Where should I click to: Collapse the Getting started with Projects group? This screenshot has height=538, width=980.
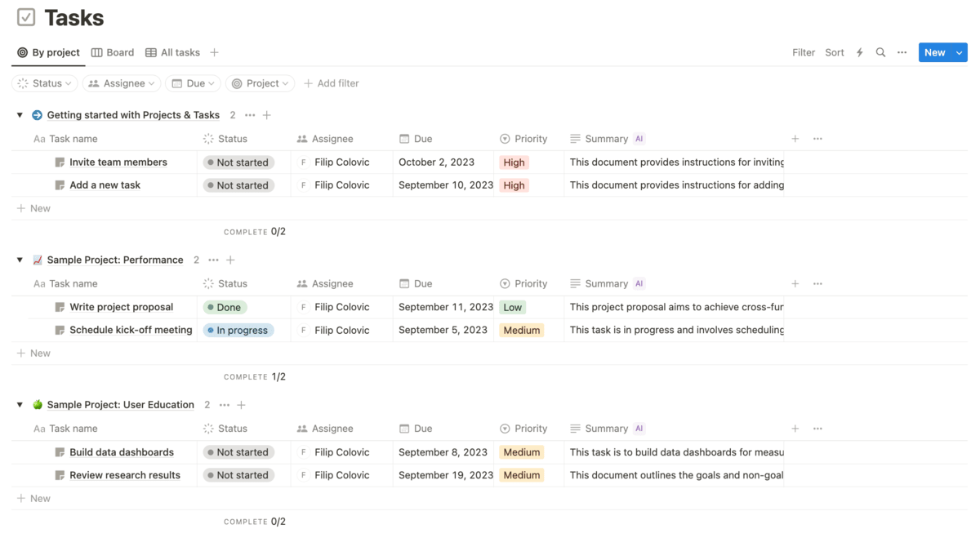20,115
